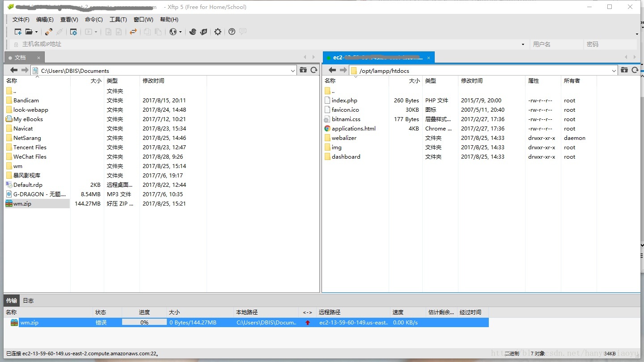Open the 窗口(W) menu

144,19
